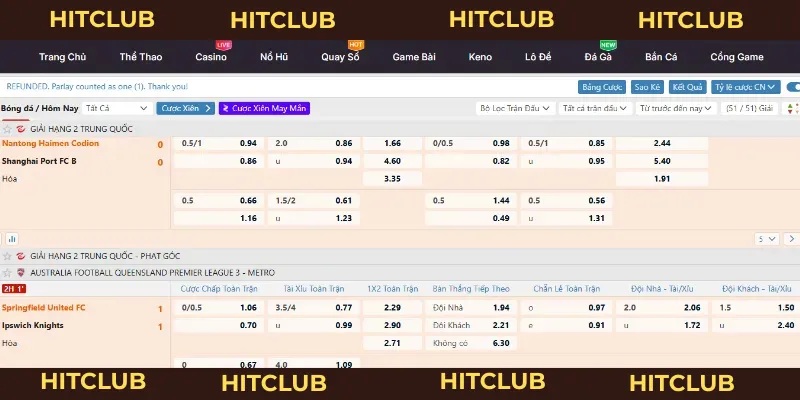Click Shanghai Port FC B team name

[39, 161]
